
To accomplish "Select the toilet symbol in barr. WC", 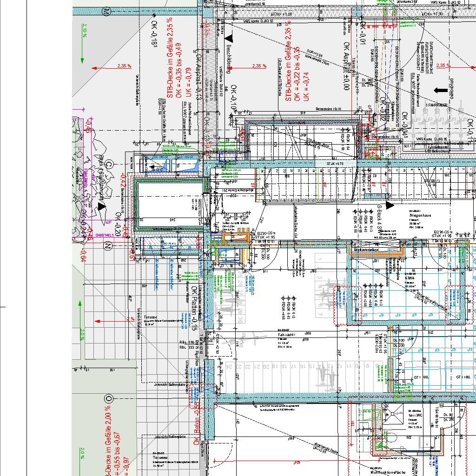I will pyautogui.click(x=392, y=436).
